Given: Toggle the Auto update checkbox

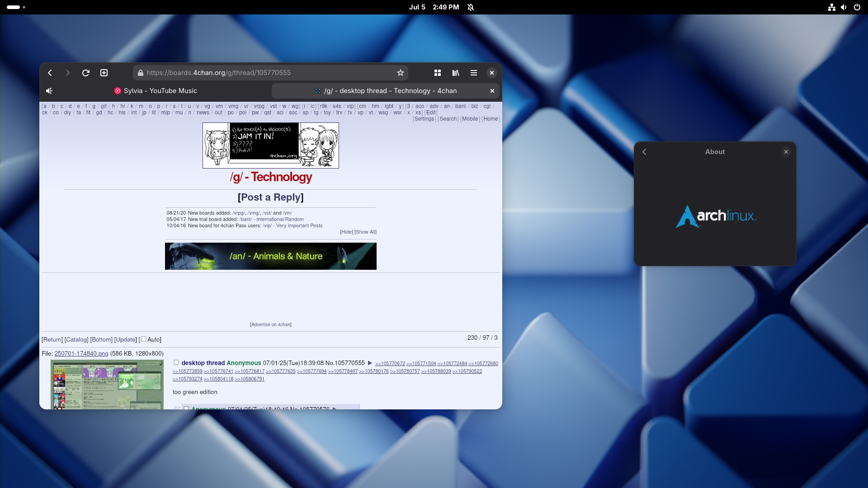Looking at the screenshot, I should [144, 339].
